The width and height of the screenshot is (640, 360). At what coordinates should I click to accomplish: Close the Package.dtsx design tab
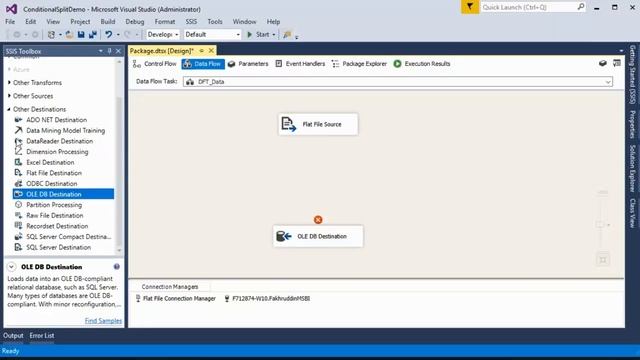[x=211, y=51]
